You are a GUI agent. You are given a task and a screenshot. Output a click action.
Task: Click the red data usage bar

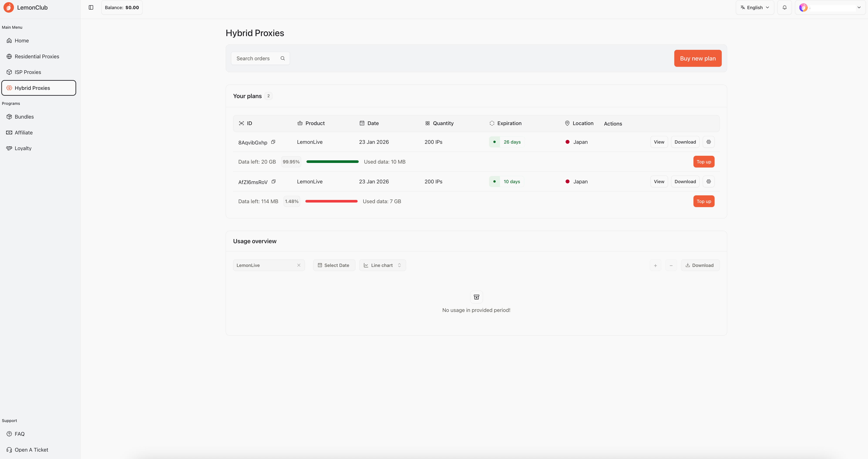click(331, 201)
